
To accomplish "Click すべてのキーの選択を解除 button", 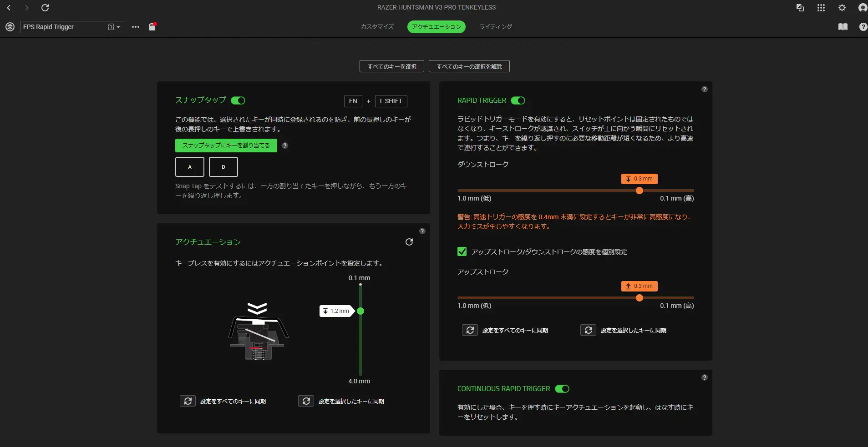I will (x=469, y=66).
